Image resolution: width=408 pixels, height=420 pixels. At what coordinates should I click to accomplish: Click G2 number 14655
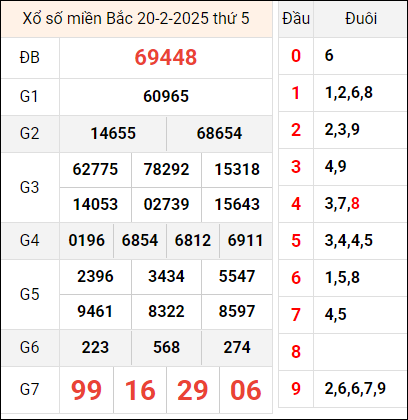coord(113,134)
